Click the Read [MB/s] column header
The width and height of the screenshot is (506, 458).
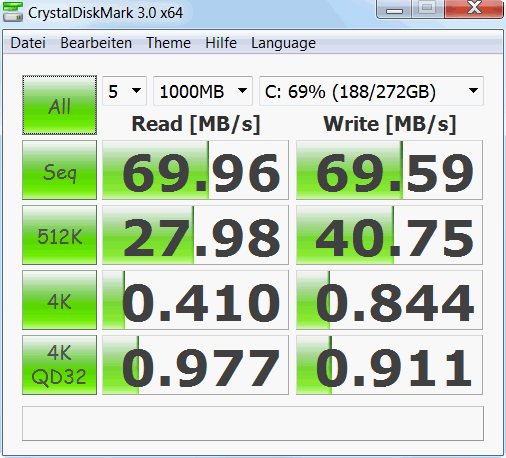pyautogui.click(x=196, y=124)
